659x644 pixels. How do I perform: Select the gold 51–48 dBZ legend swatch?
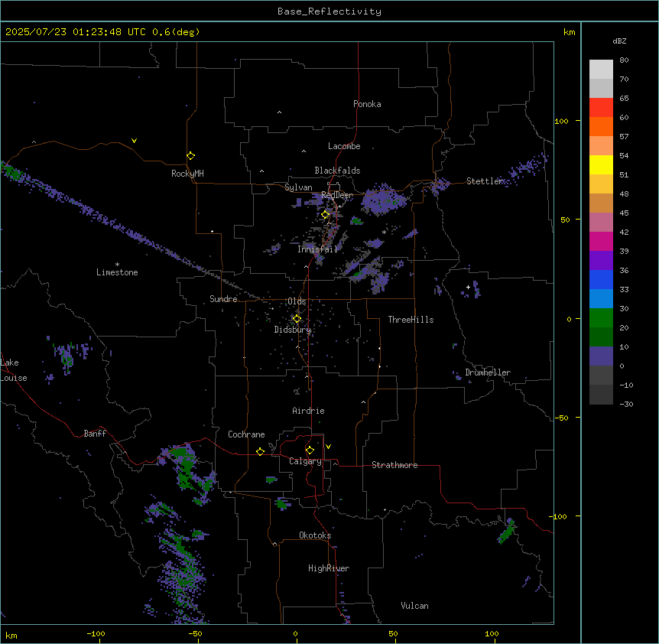click(x=601, y=184)
